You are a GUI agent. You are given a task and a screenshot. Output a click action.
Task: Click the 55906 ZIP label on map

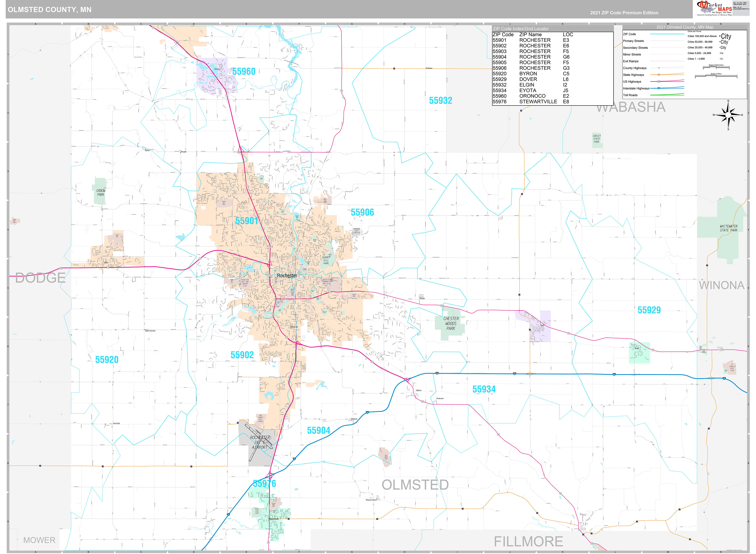point(362,213)
